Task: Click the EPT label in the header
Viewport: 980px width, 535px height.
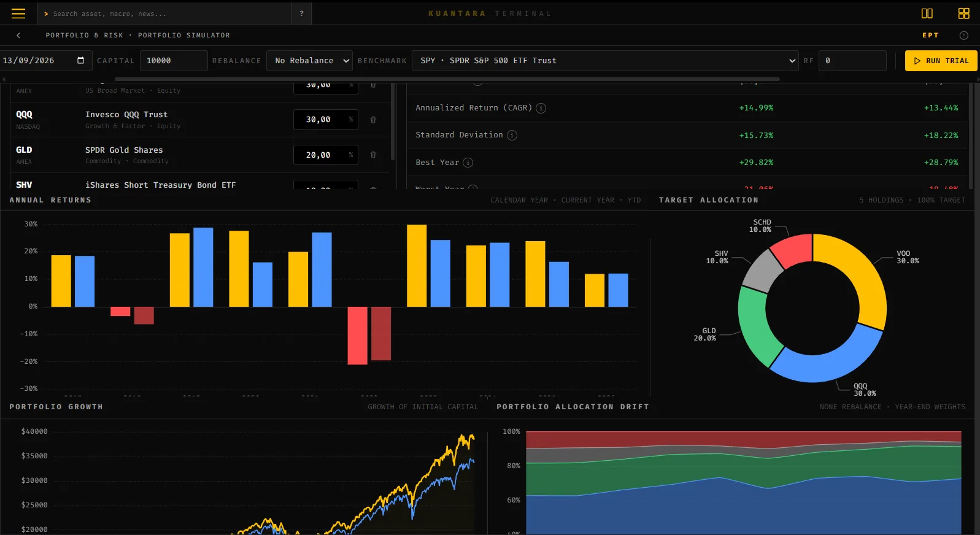Action: [x=930, y=36]
